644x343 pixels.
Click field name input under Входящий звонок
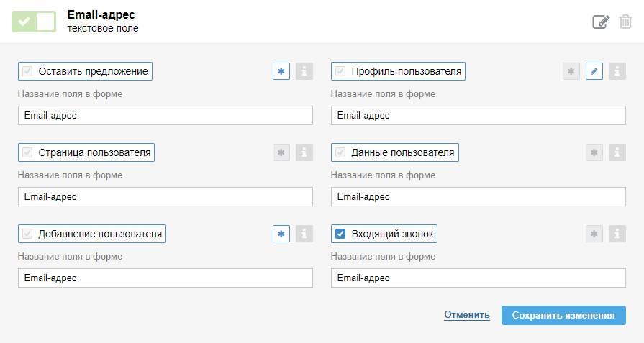click(x=479, y=278)
